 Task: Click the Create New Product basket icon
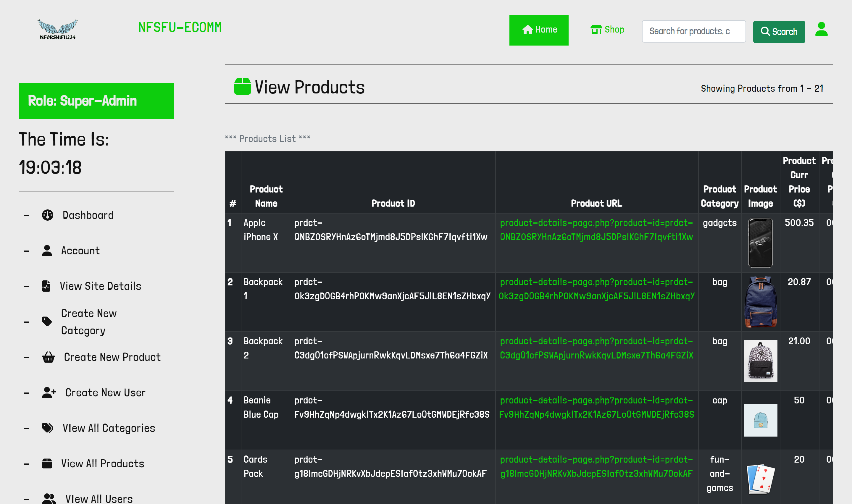tap(48, 357)
